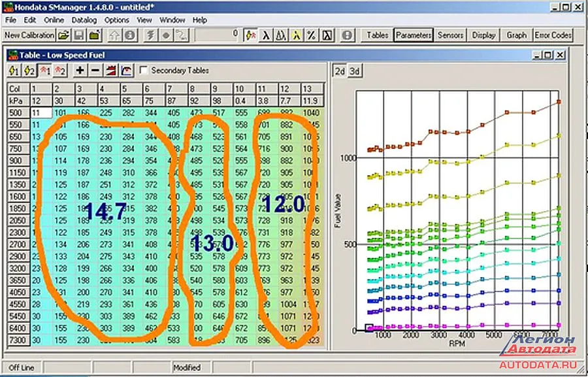This screenshot has height=377, width=588.
Task: Click the Tables button
Action: click(x=377, y=35)
